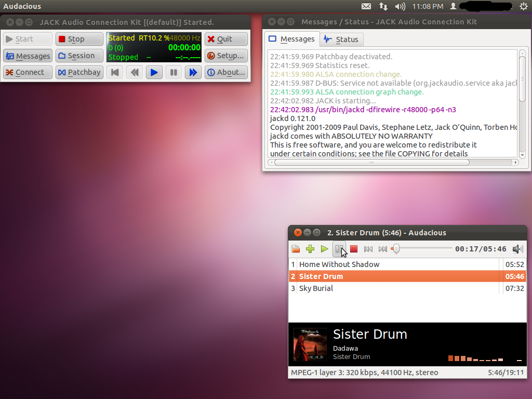The width and height of the screenshot is (532, 399).
Task: Click the messages vertical scrollbar
Action: [522, 78]
